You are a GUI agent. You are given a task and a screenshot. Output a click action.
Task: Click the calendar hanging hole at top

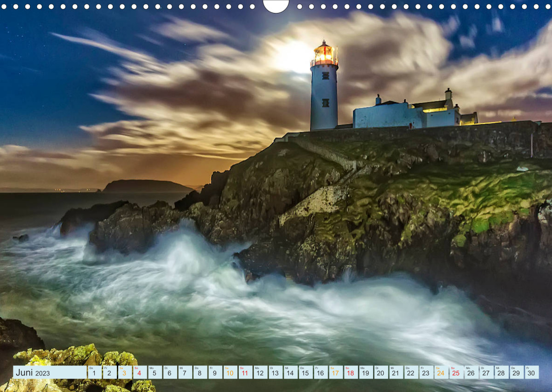coord(276,5)
